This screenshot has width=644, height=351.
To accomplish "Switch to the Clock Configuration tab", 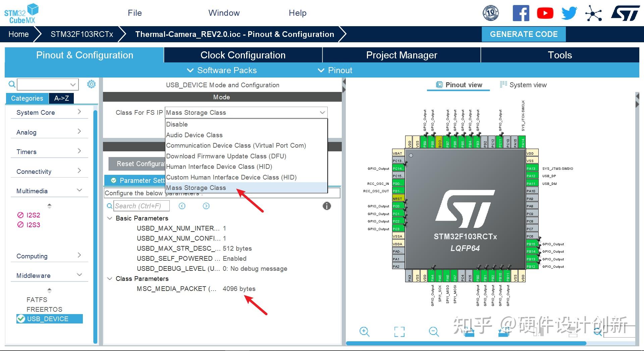I will pos(243,55).
